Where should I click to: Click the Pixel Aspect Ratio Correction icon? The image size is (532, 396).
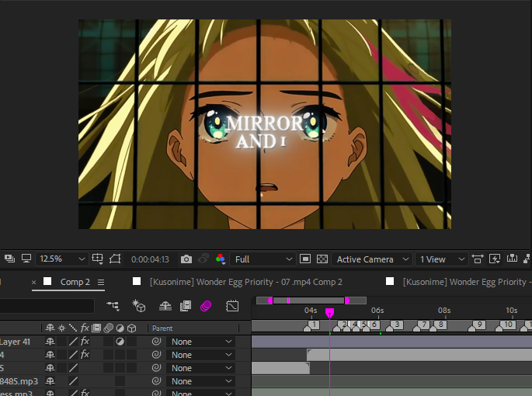[x=478, y=259]
